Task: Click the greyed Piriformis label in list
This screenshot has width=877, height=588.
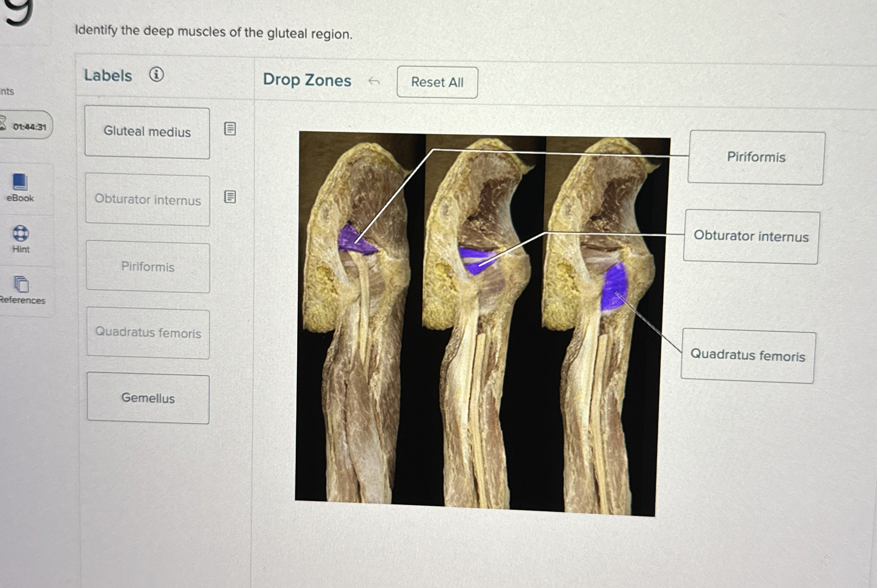Action: (x=148, y=267)
